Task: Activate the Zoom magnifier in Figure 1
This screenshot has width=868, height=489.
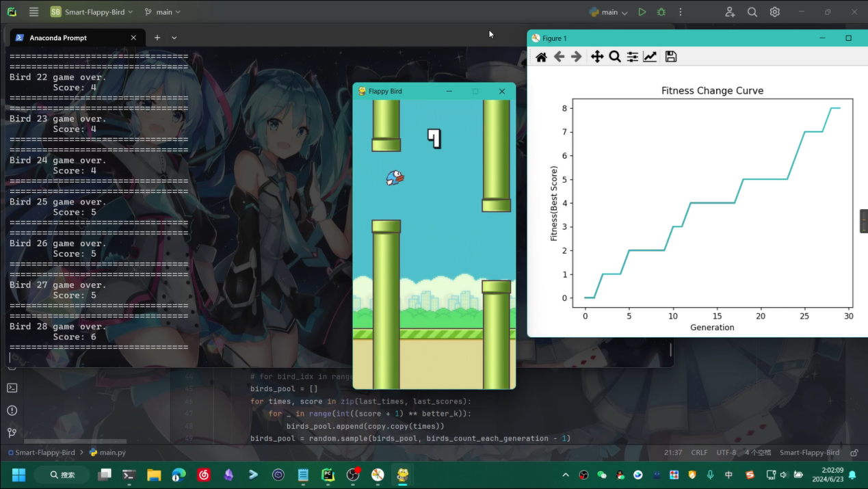Action: [615, 57]
